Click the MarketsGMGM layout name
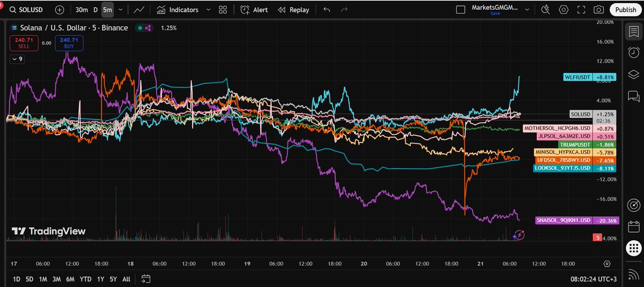 (495, 6)
